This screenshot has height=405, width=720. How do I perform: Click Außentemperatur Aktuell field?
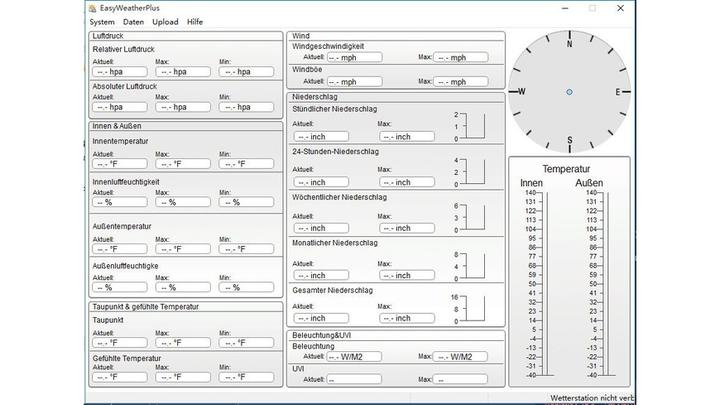[x=119, y=249]
